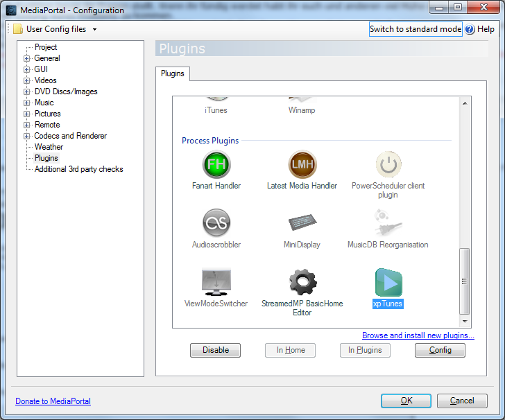Image resolution: width=505 pixels, height=420 pixels.
Task: Select Plugins in the settings tree
Action: (x=46, y=158)
